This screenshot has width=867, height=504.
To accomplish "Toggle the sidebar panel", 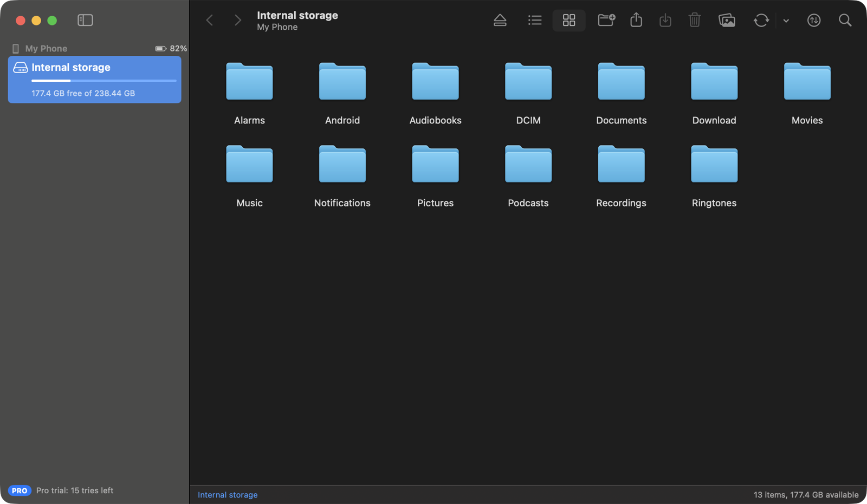I will [85, 20].
